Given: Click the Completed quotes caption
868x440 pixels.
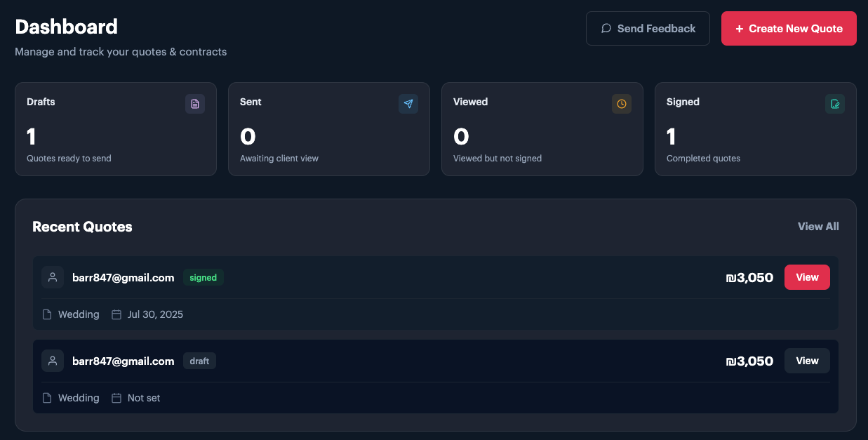Looking at the screenshot, I should [703, 158].
